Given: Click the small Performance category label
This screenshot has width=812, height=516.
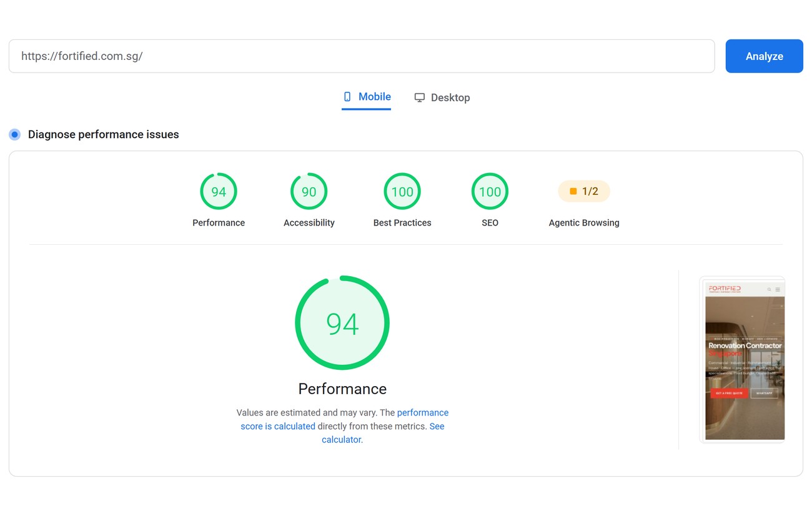Looking at the screenshot, I should (219, 223).
